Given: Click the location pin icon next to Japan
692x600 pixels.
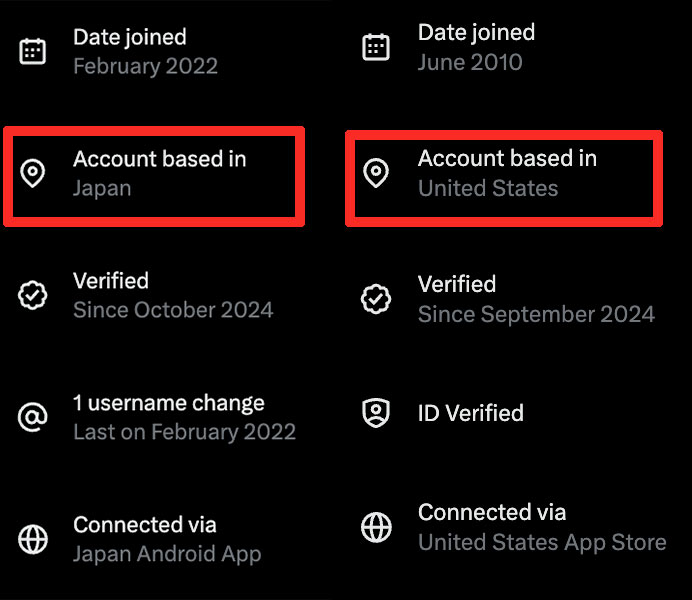Looking at the screenshot, I should tap(33, 174).
